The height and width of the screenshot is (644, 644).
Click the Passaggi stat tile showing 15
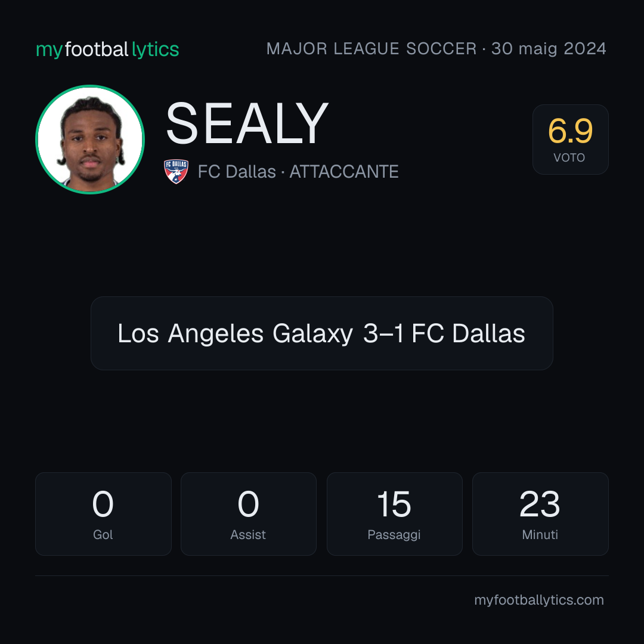pos(394,514)
